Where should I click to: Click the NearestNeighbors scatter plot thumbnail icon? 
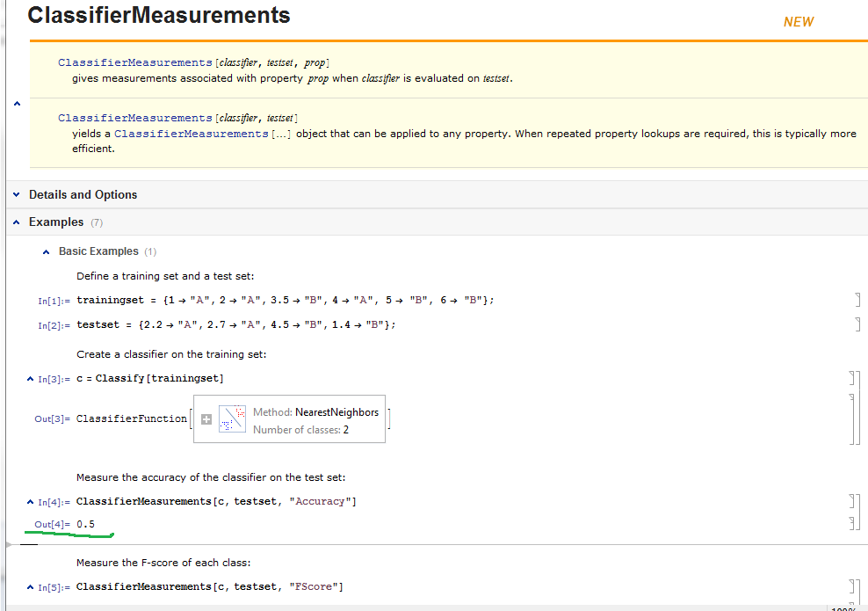pyautogui.click(x=232, y=419)
